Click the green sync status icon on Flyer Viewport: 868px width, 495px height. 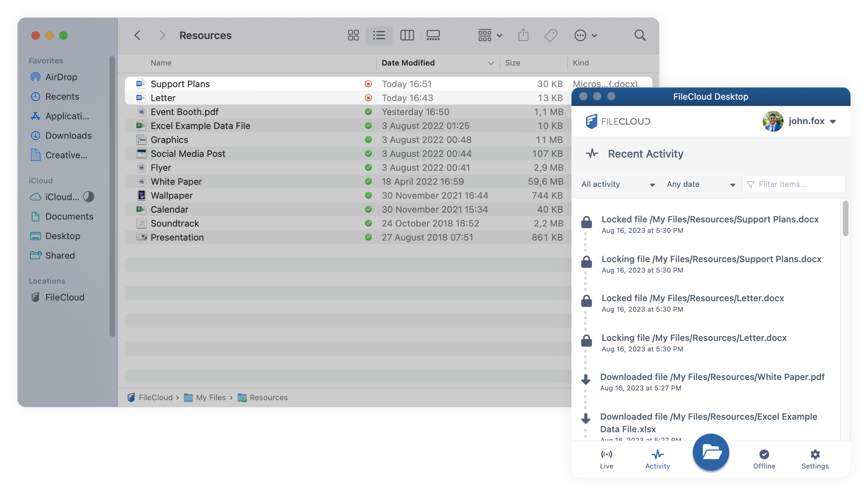[368, 167]
